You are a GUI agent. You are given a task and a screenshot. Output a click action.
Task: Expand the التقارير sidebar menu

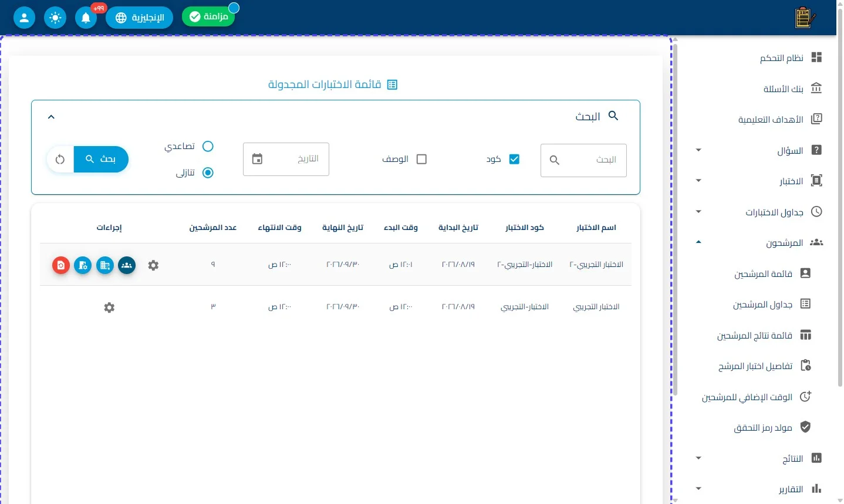click(698, 489)
